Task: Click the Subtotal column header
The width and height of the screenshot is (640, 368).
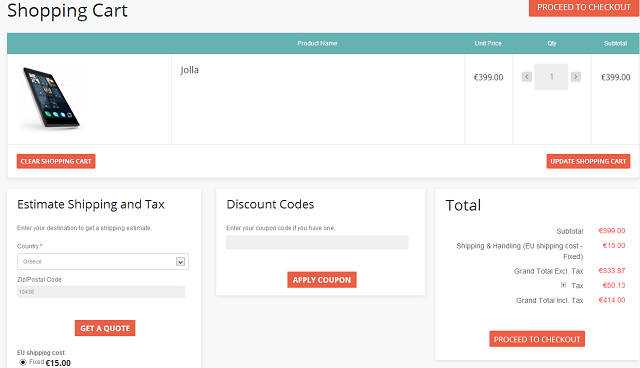Action: coord(616,43)
